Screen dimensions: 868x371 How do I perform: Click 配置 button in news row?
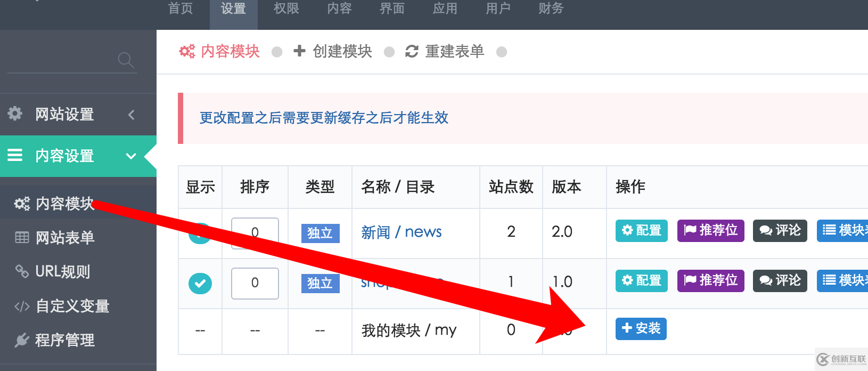pos(642,231)
